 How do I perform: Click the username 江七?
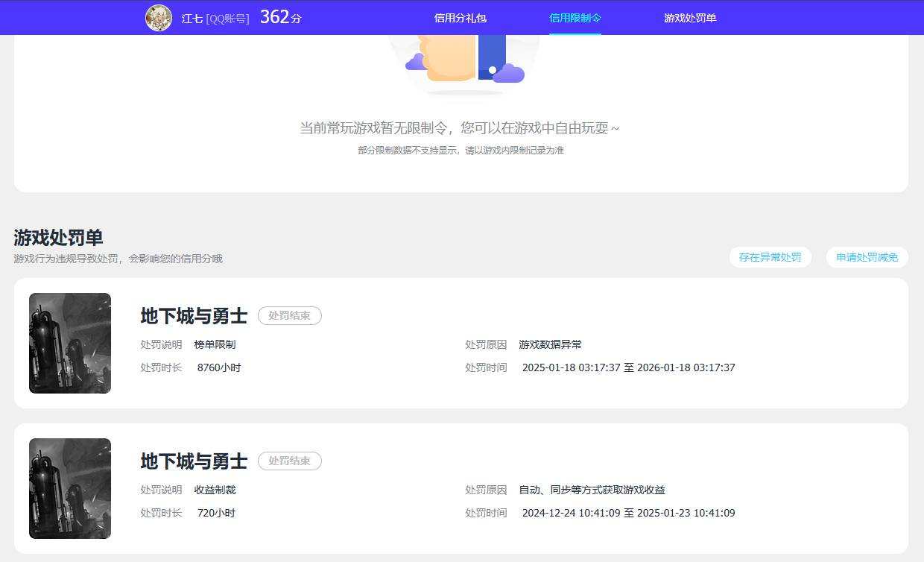pyautogui.click(x=192, y=18)
